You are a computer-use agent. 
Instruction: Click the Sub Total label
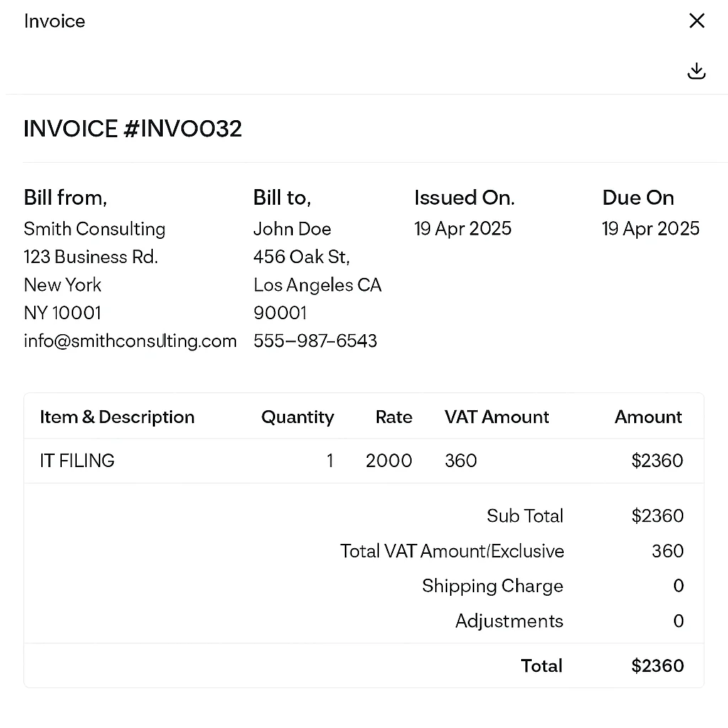[525, 516]
